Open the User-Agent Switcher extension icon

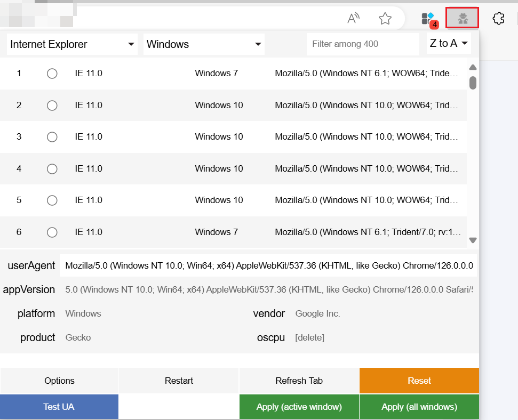[x=462, y=18]
